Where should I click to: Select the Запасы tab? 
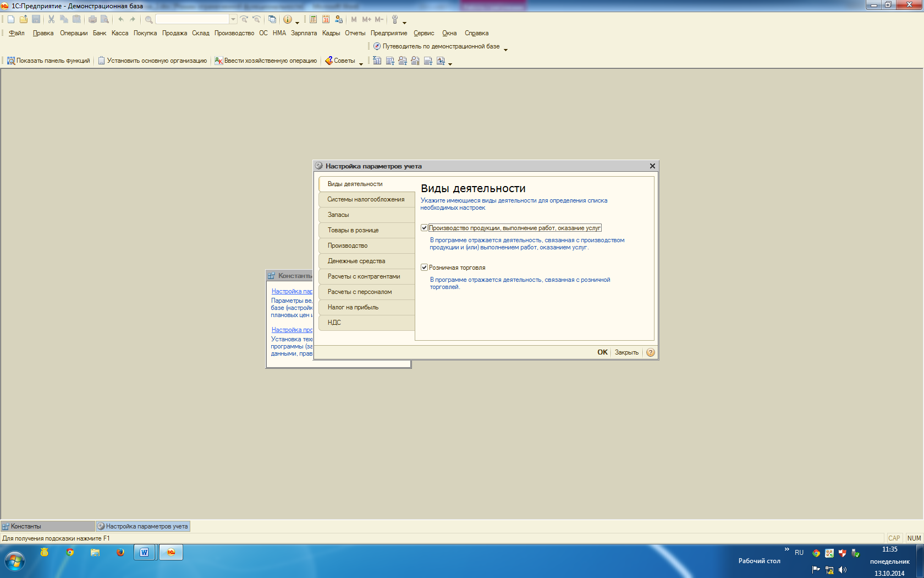(x=366, y=215)
